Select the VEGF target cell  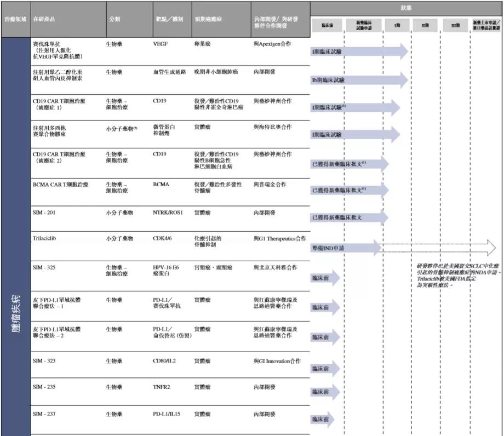coord(161,44)
